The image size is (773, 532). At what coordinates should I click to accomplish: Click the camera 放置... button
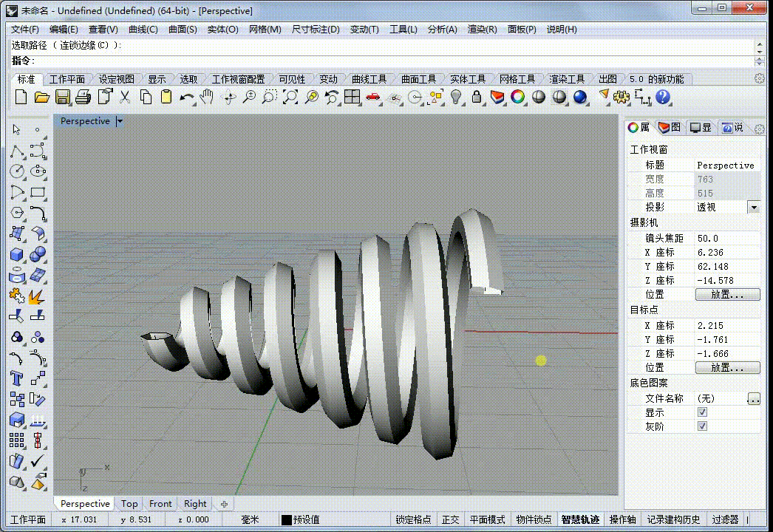pyautogui.click(x=727, y=294)
